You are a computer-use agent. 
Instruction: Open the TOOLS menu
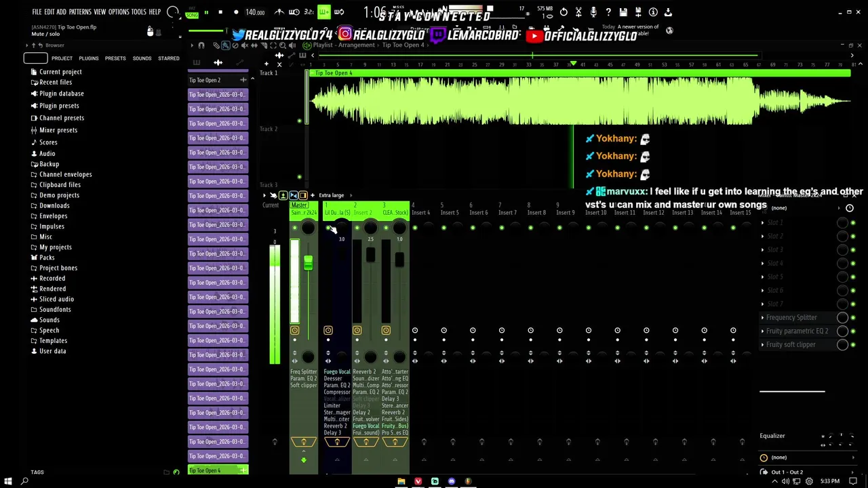pyautogui.click(x=138, y=12)
